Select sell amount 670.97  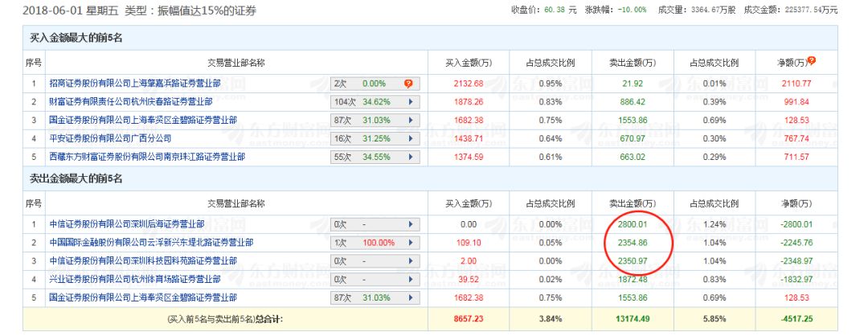(633, 138)
